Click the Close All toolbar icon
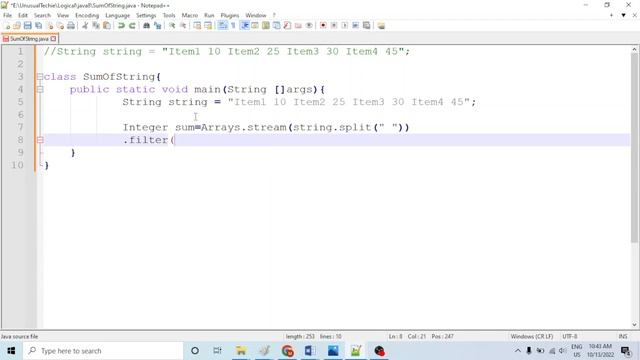The height and width of the screenshot is (360, 640). click(60, 26)
